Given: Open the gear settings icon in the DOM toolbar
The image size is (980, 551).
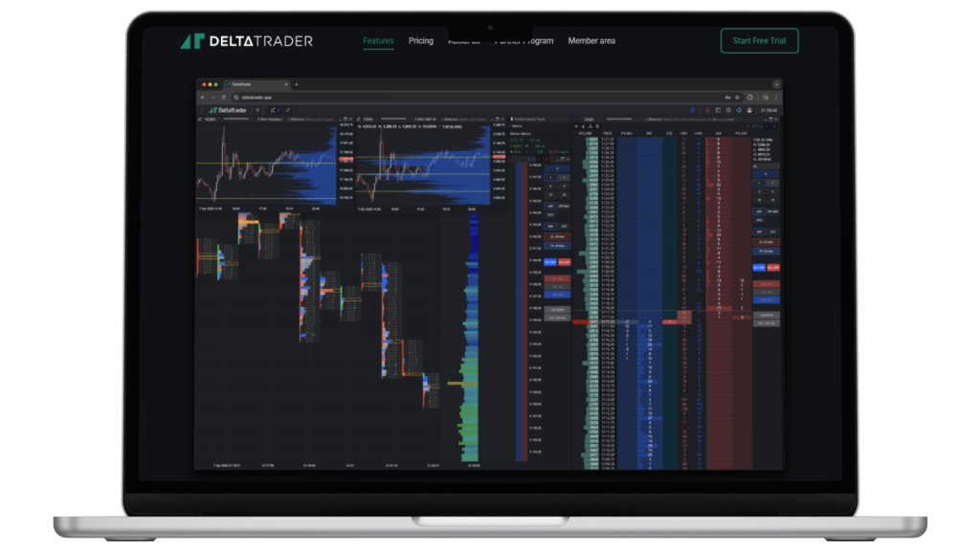Looking at the screenshot, I should [597, 126].
